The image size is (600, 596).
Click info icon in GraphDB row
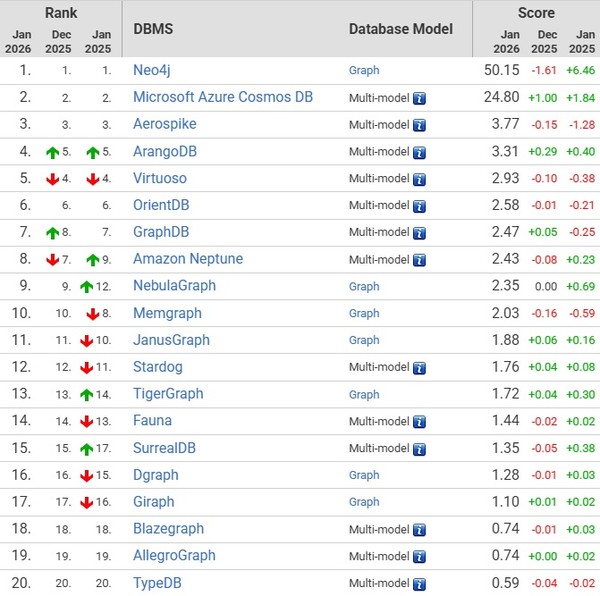(419, 233)
